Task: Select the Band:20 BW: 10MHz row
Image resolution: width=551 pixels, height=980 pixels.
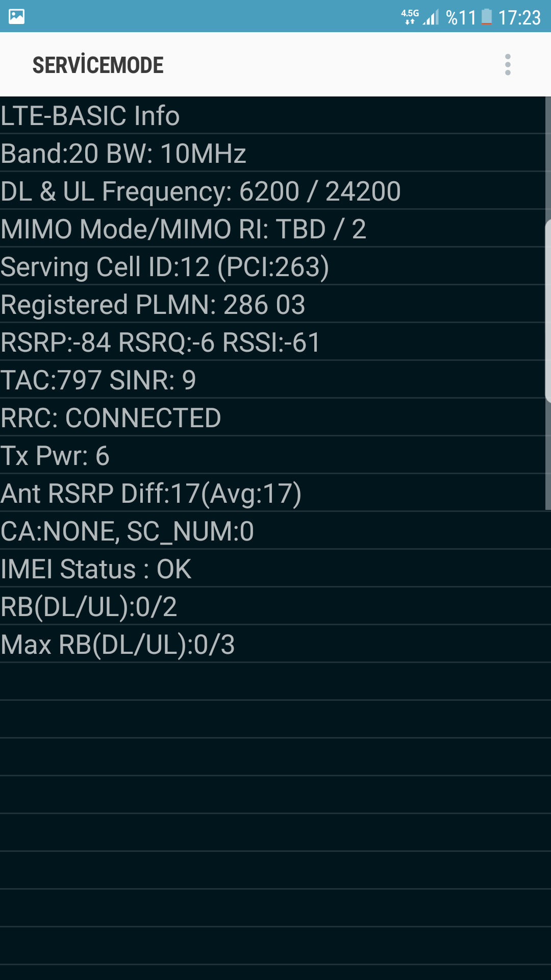Action: point(272,153)
